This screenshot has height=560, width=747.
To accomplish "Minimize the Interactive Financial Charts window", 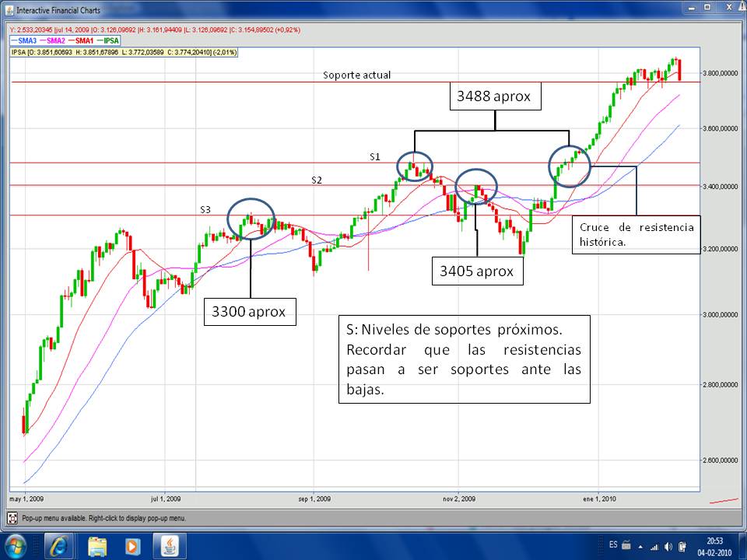I will pyautogui.click(x=693, y=8).
